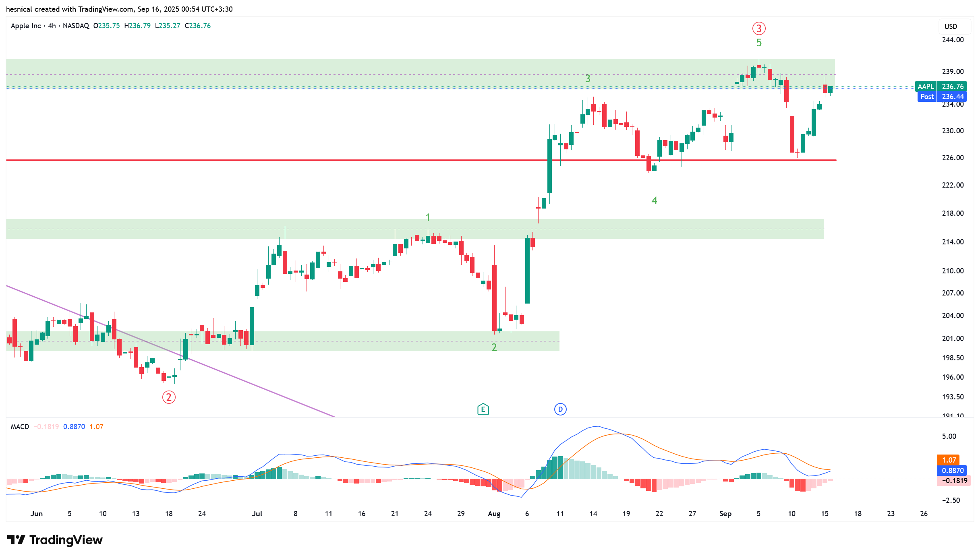Click the blue 0.8870 MACD value tag
This screenshot has width=980, height=558.
pyautogui.click(x=952, y=470)
